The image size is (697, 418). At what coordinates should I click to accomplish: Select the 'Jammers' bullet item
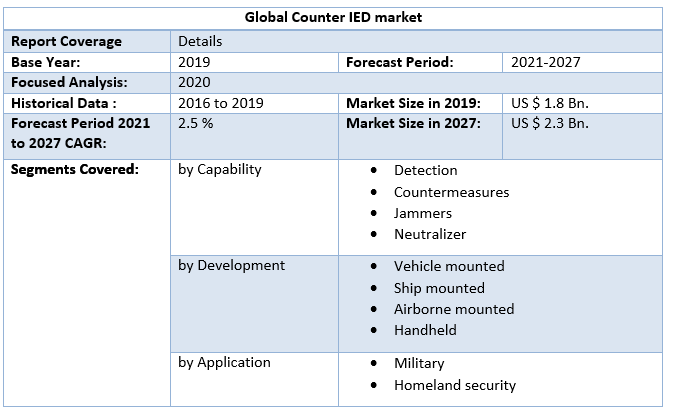[x=422, y=213]
